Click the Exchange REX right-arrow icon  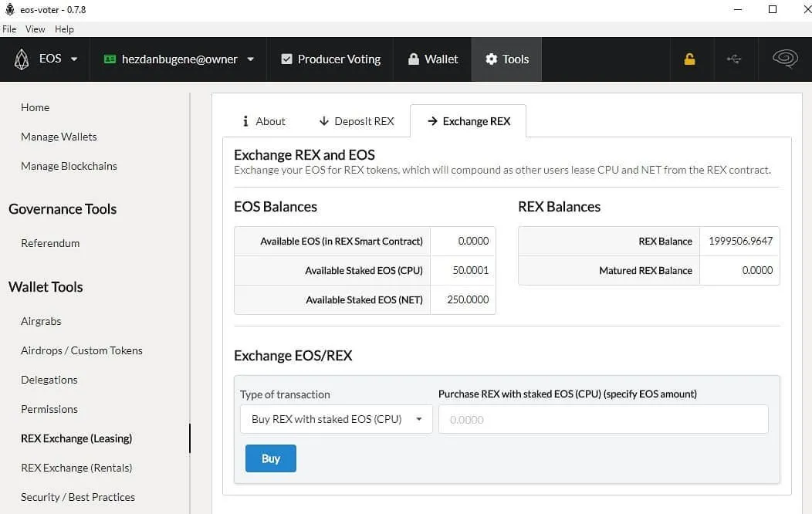tap(432, 121)
